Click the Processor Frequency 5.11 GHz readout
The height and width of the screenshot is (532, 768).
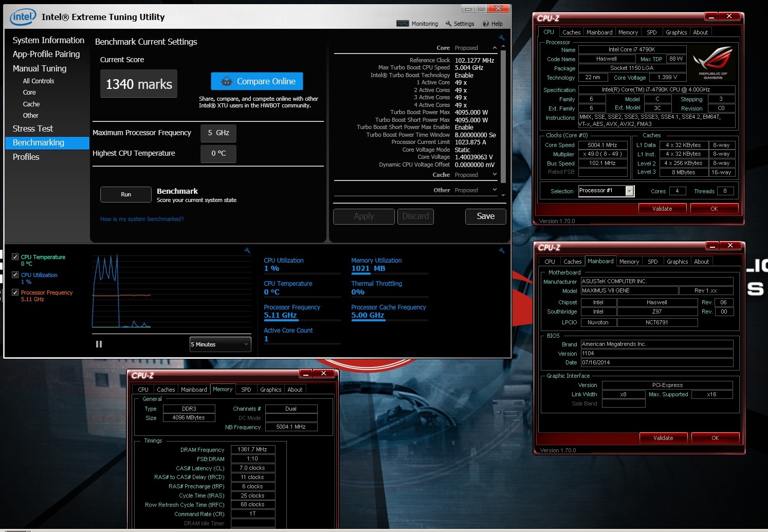coord(280,315)
